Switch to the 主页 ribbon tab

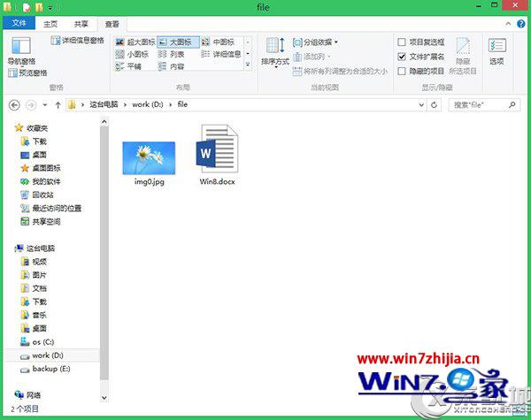click(50, 24)
